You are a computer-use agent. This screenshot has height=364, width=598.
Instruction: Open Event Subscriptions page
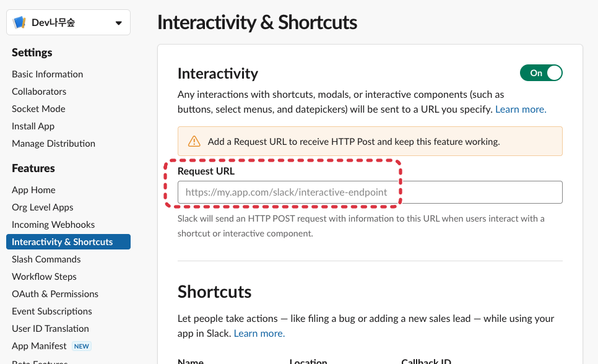[x=52, y=311]
